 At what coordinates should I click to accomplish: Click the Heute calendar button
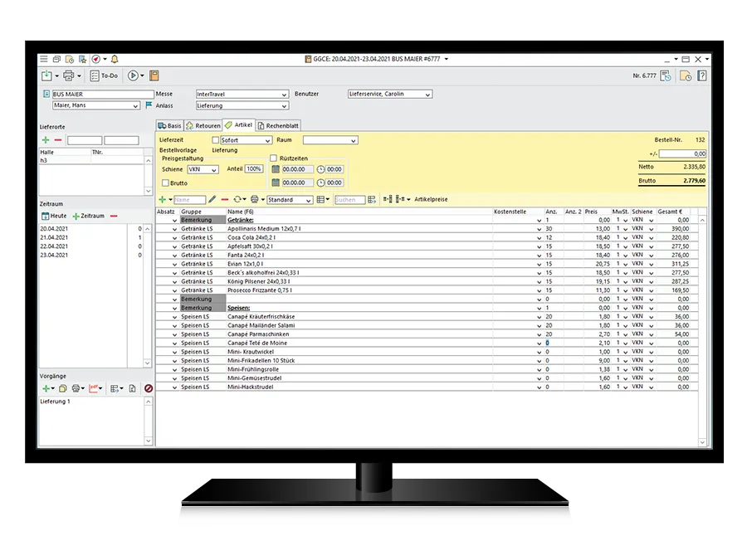[53, 216]
